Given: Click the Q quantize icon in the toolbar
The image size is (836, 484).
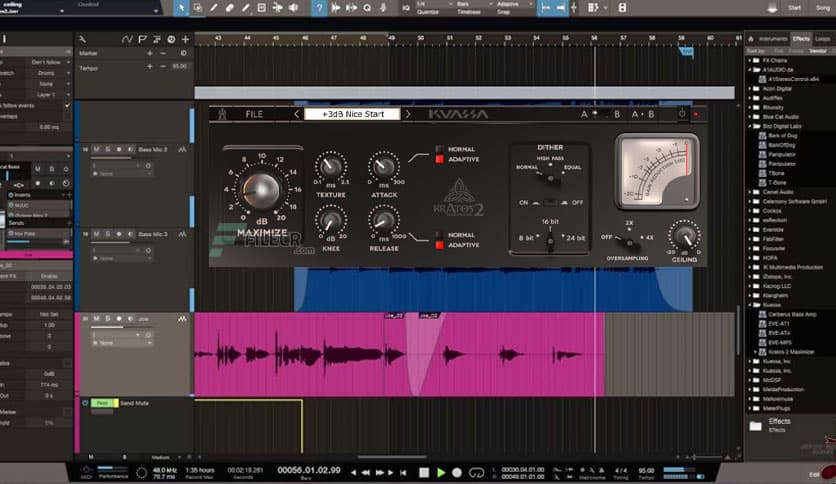Looking at the screenshot, I should click(x=367, y=8).
